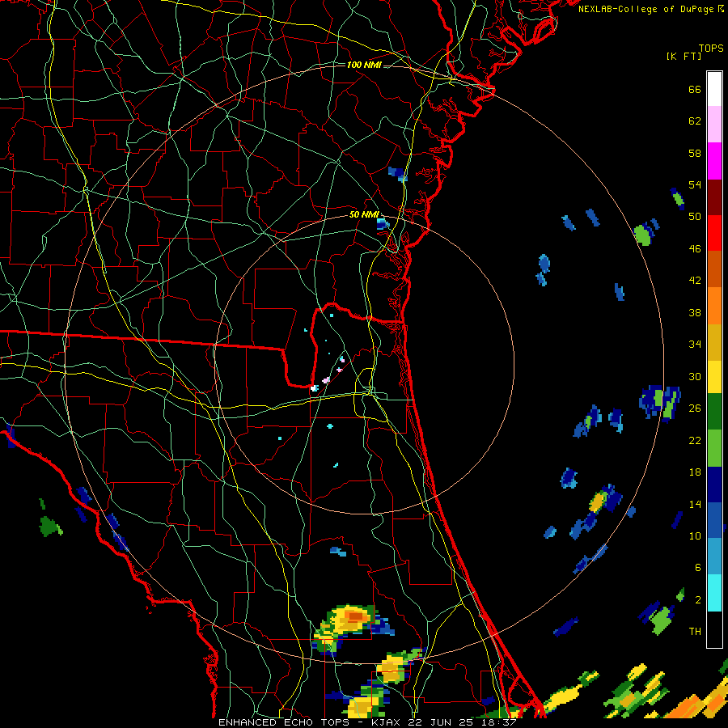Click the "[K FT]" units label
The width and height of the screenshot is (728, 728).
tap(684, 57)
